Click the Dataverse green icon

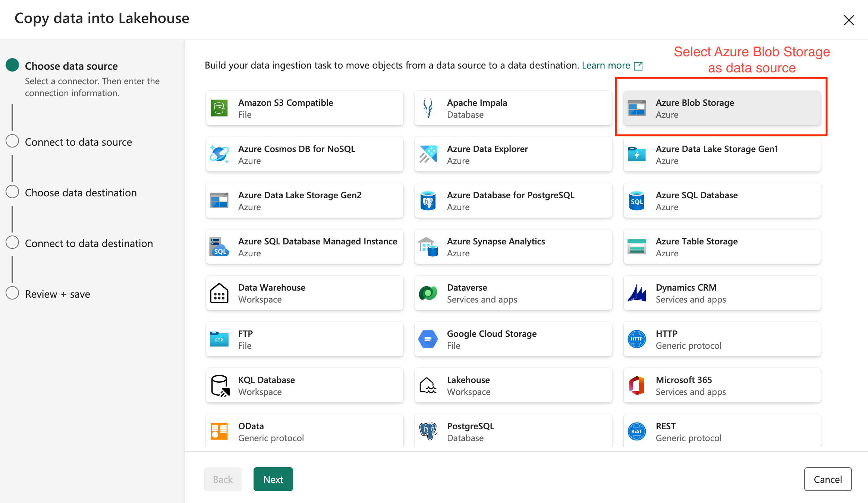click(x=428, y=293)
